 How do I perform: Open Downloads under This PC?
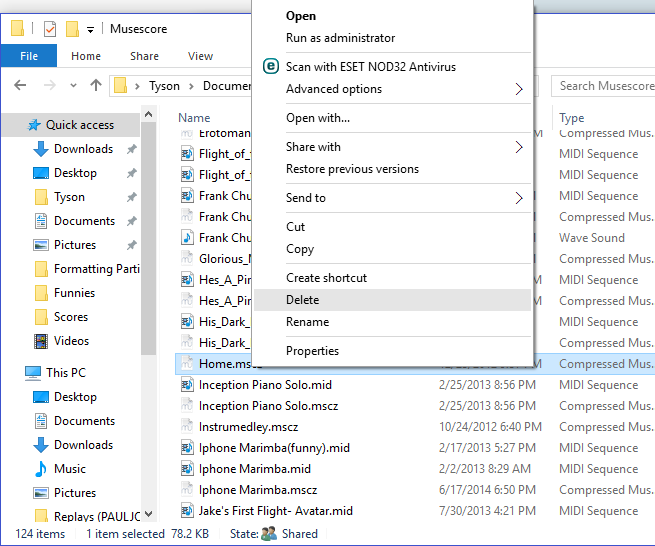point(83,445)
